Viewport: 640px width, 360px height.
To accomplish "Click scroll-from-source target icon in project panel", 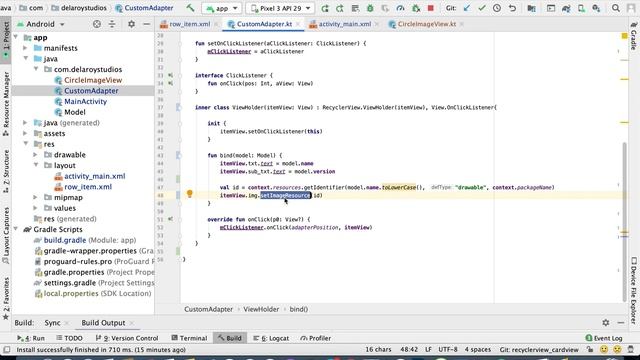I will [x=97, y=24].
